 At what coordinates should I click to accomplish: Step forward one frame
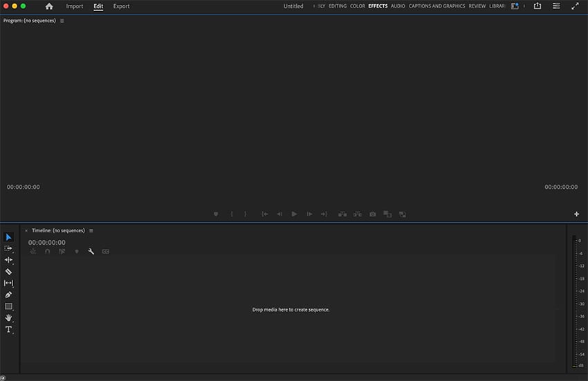(309, 214)
